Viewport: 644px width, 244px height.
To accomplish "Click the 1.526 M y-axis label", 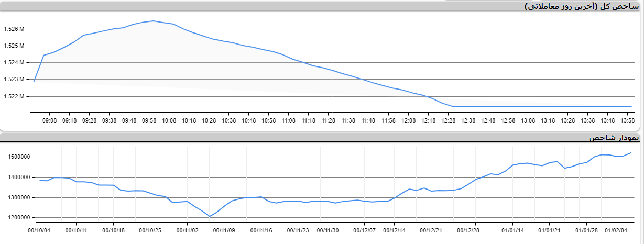I will click(x=14, y=29).
